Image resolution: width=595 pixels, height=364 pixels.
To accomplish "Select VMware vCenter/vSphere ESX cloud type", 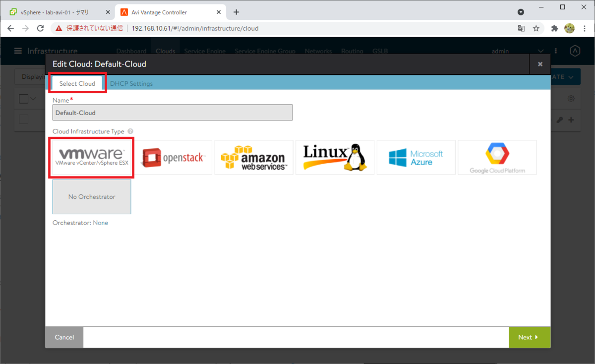I will click(x=92, y=157).
